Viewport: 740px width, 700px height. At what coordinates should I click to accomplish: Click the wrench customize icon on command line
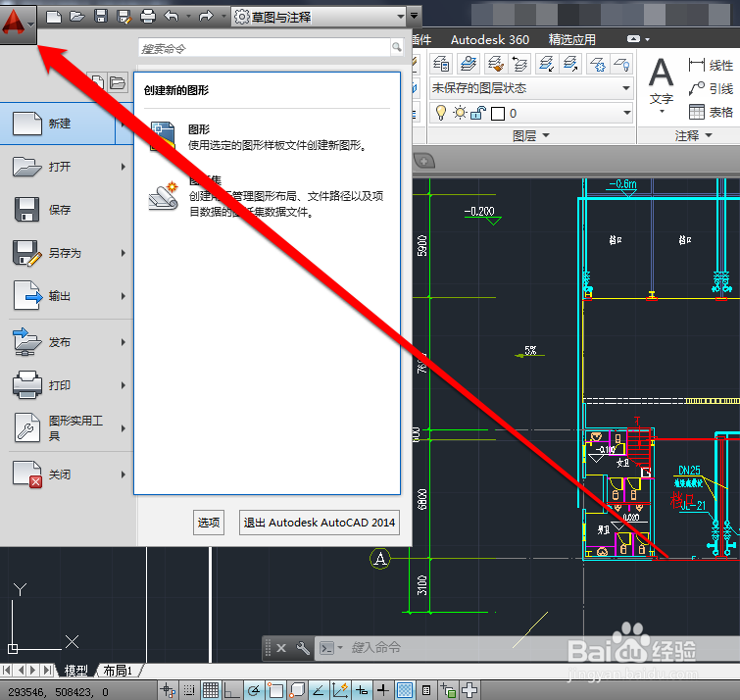(x=303, y=648)
